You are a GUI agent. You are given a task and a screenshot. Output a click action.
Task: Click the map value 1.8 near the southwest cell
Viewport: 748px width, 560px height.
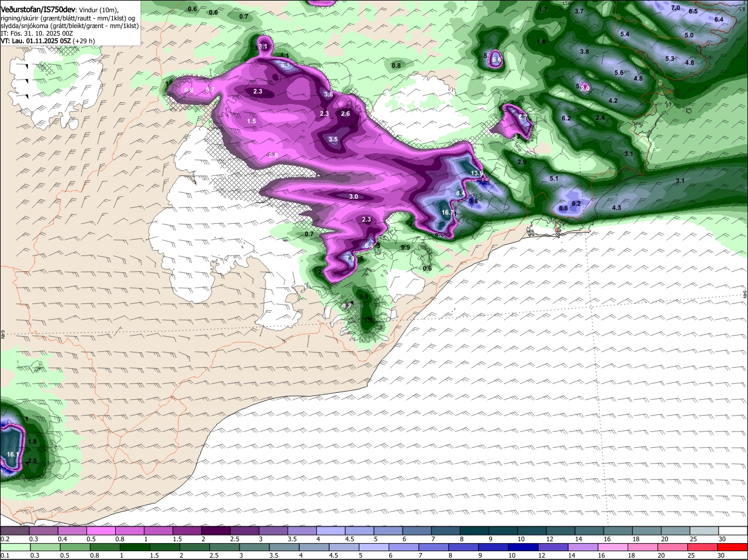click(x=32, y=441)
